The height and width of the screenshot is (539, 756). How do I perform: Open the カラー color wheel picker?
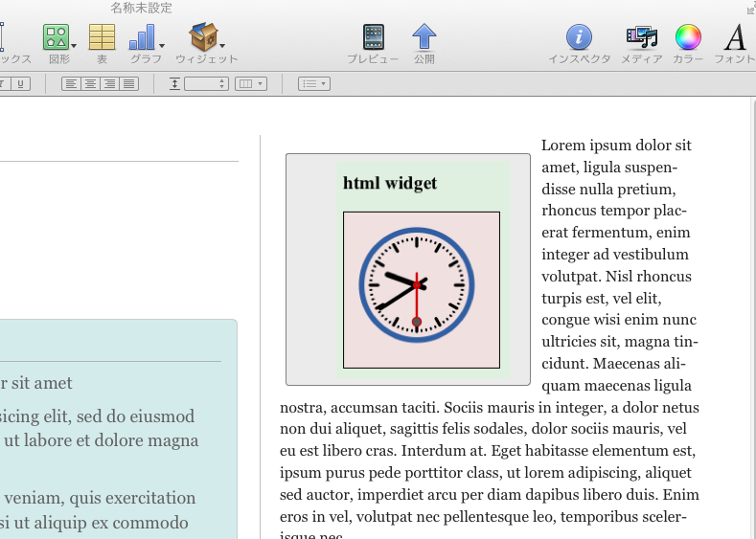pos(688,37)
